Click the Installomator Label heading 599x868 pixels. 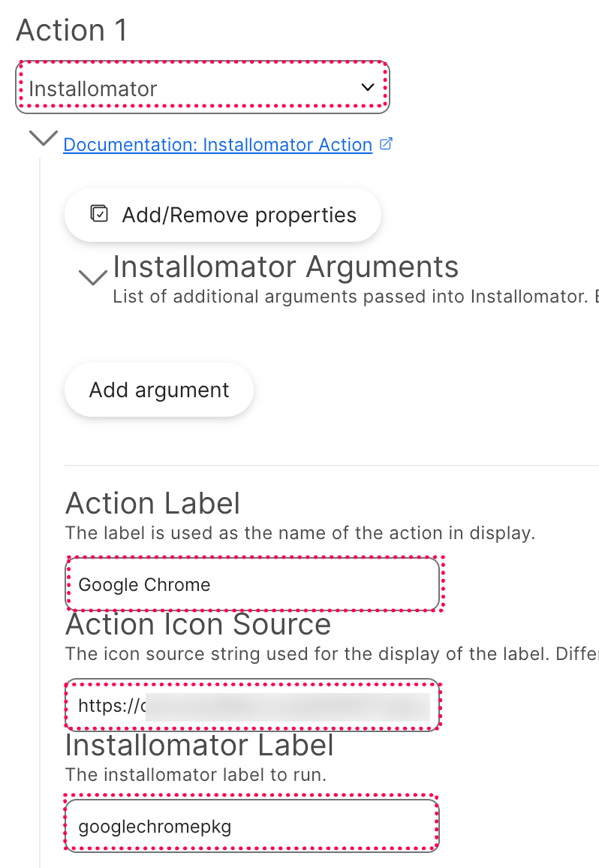[x=200, y=745]
